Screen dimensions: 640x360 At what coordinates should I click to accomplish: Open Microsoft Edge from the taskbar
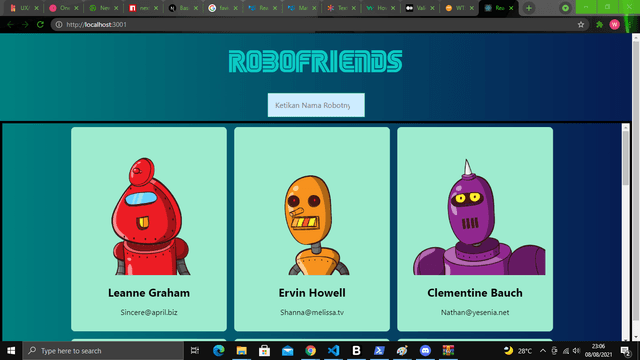219,350
